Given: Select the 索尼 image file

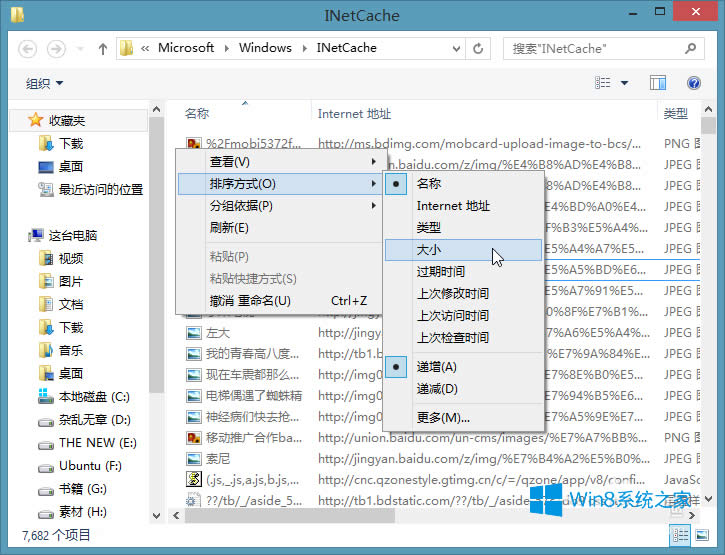Looking at the screenshot, I should 218,458.
